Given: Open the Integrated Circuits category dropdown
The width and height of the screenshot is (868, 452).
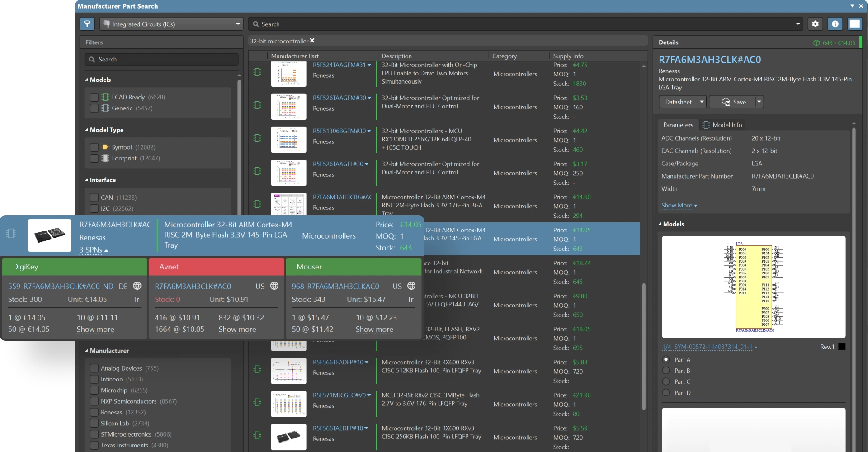Looking at the screenshot, I should [x=171, y=24].
